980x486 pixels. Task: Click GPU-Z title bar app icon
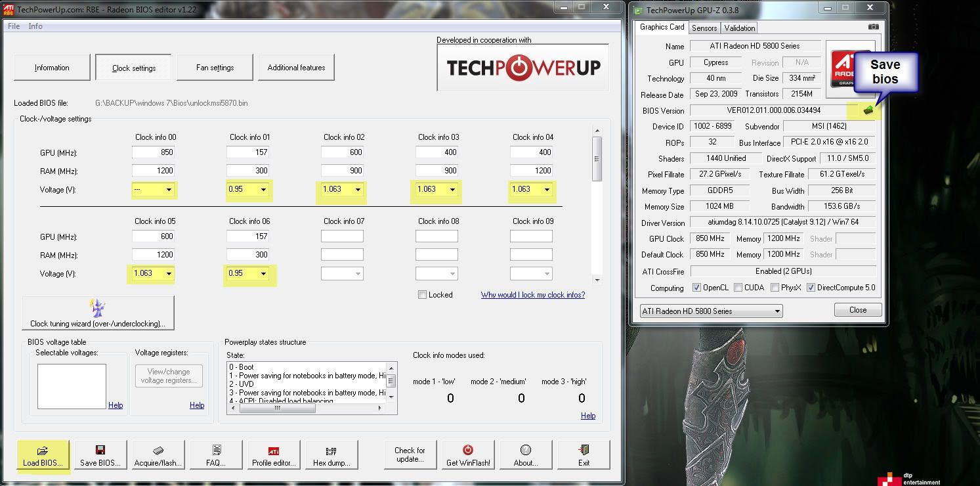638,10
